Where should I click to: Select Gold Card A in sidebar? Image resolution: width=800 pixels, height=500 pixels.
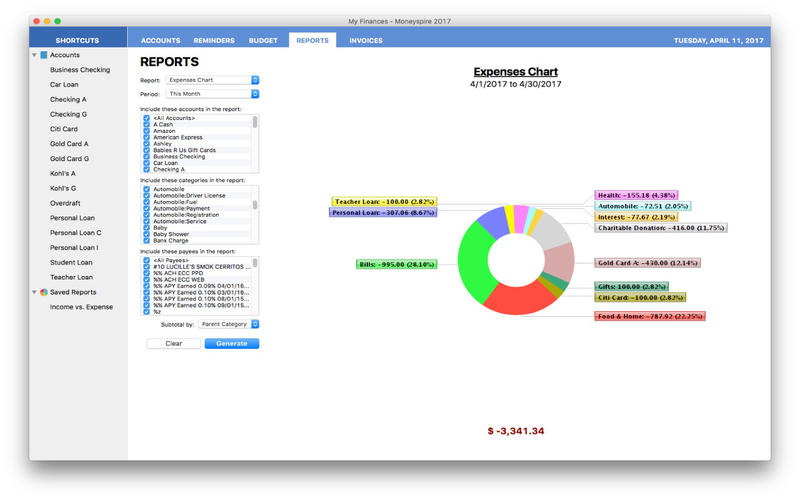[x=69, y=143]
